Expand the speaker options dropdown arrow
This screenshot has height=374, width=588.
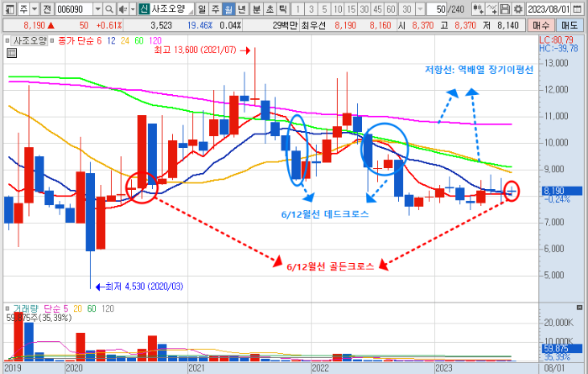tap(133, 8)
